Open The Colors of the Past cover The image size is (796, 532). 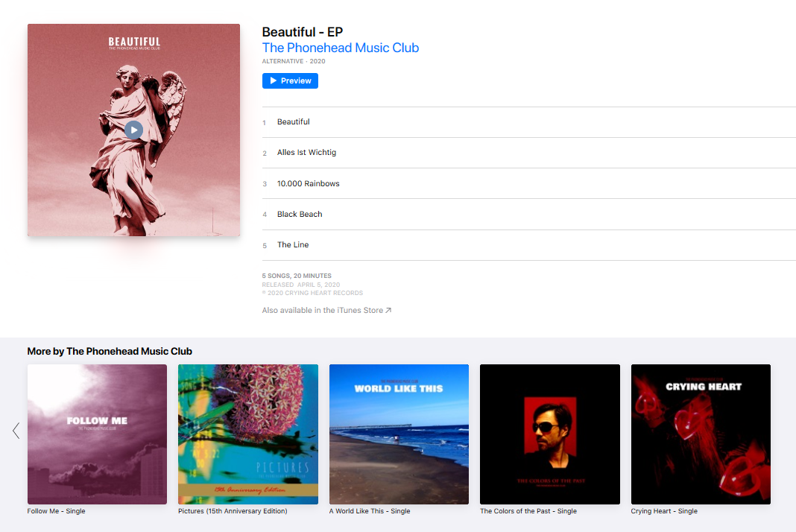point(550,434)
